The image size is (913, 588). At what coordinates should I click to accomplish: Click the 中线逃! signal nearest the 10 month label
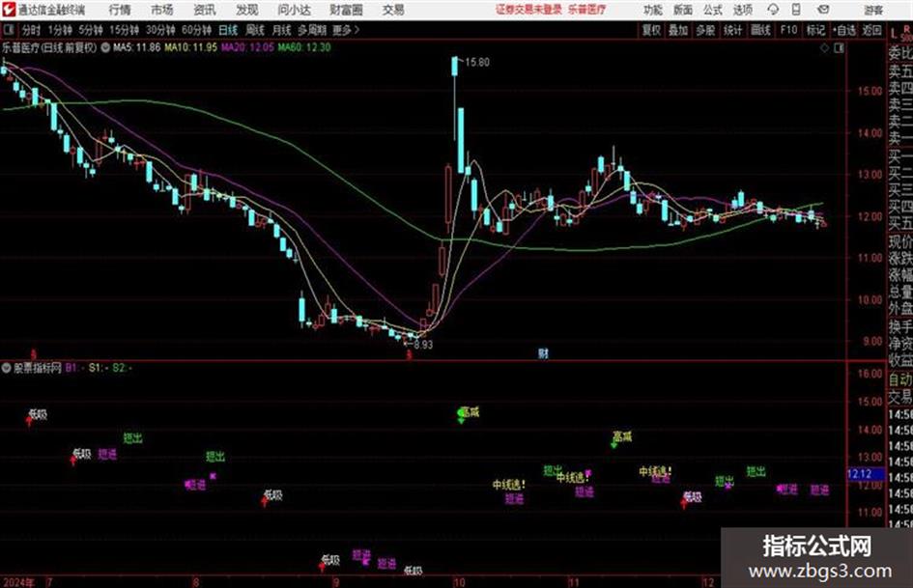point(509,485)
